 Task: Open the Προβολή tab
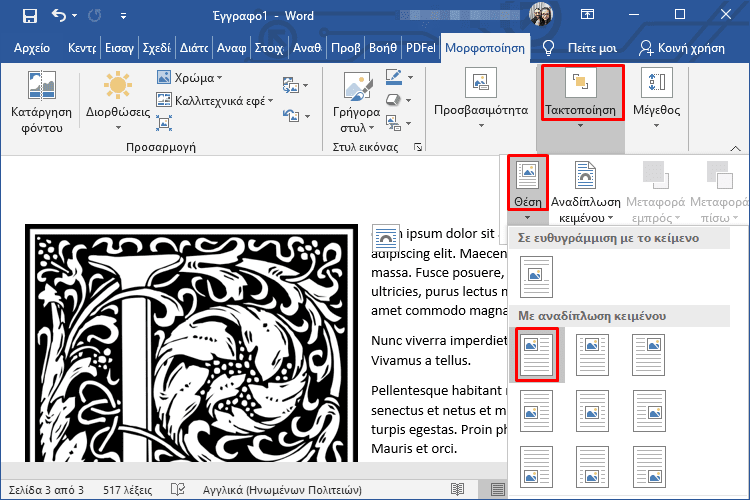[345, 48]
